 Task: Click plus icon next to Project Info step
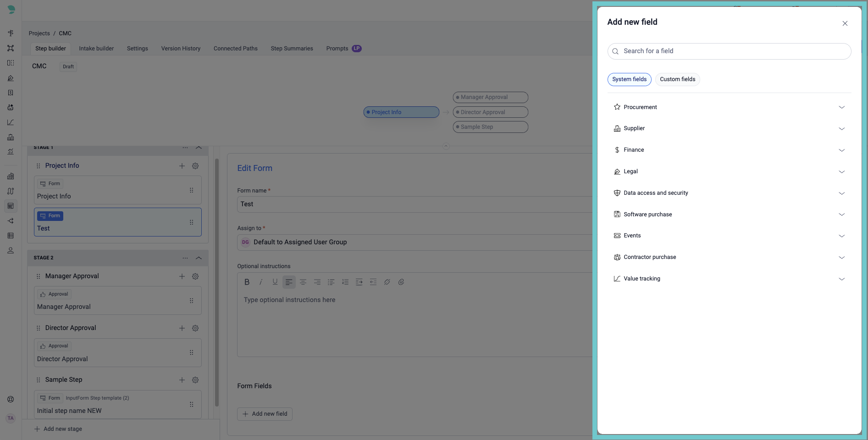182,166
